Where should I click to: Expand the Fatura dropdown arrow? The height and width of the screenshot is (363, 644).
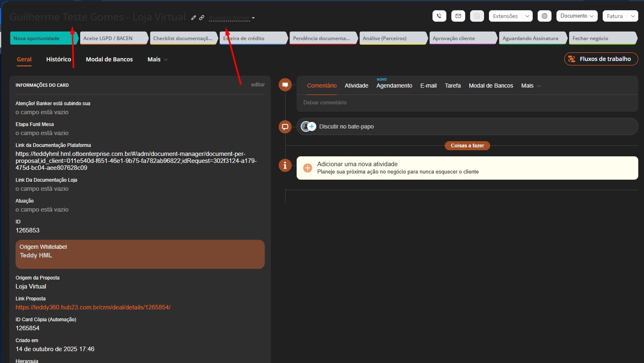tap(633, 16)
